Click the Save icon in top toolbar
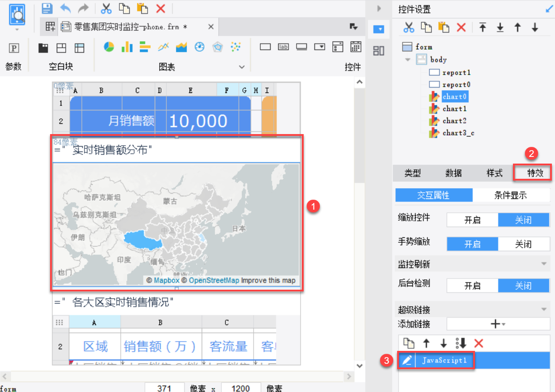This screenshot has width=555, height=392. coord(47,8)
